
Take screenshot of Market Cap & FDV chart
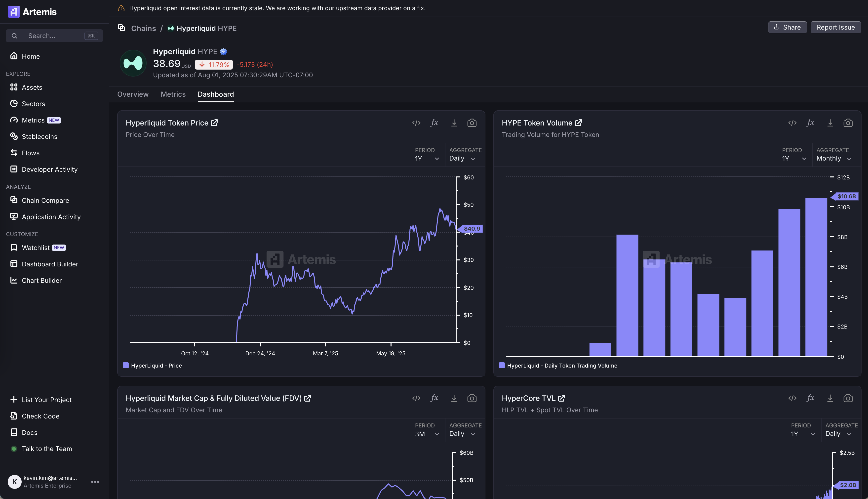tap(472, 398)
